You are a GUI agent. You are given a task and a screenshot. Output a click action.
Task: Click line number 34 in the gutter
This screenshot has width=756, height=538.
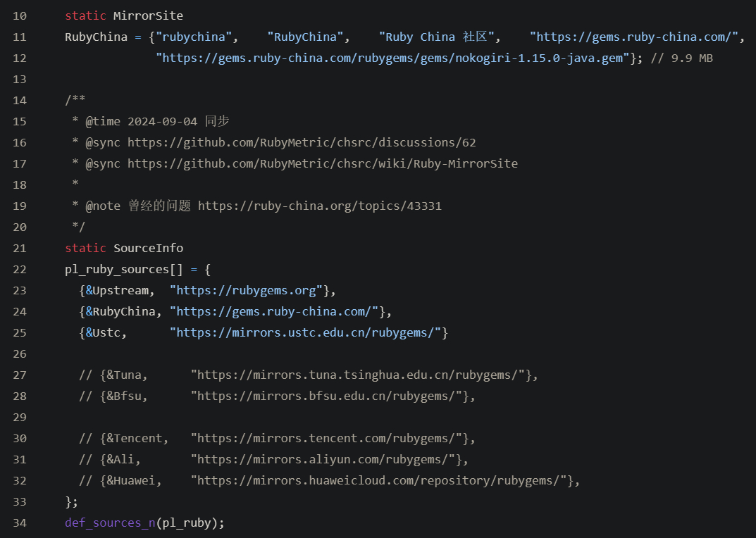point(20,523)
